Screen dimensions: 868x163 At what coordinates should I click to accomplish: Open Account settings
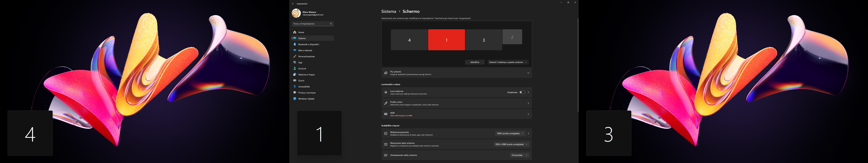coord(313,69)
